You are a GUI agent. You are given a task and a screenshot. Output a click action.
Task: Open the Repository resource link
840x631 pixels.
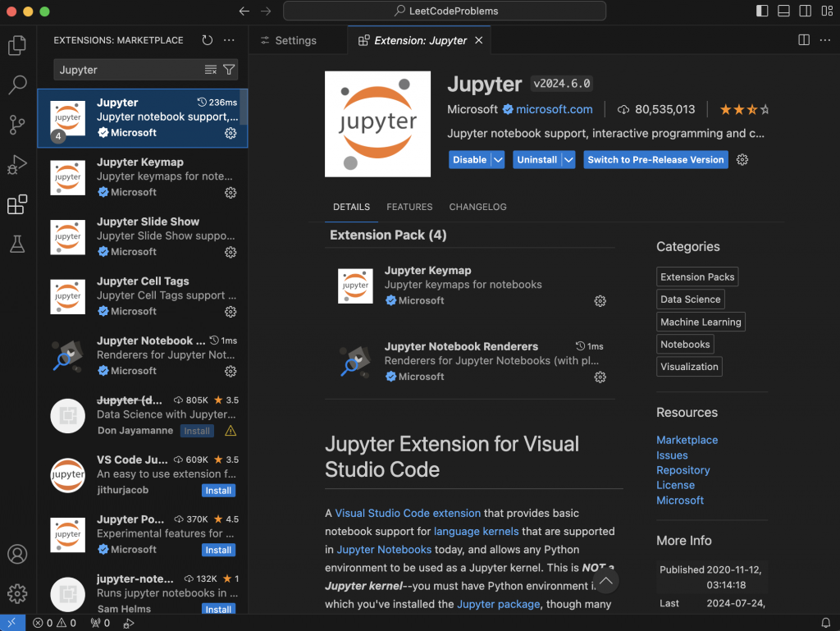pos(682,470)
